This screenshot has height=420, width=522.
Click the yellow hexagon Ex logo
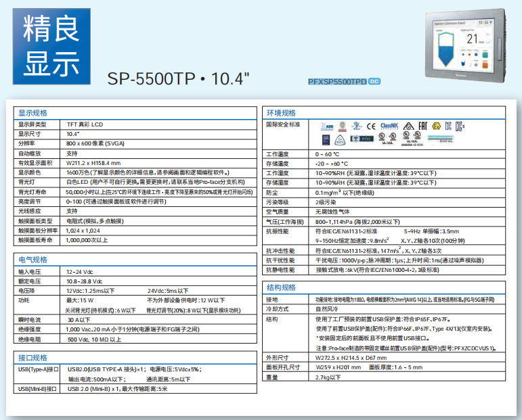436,126
